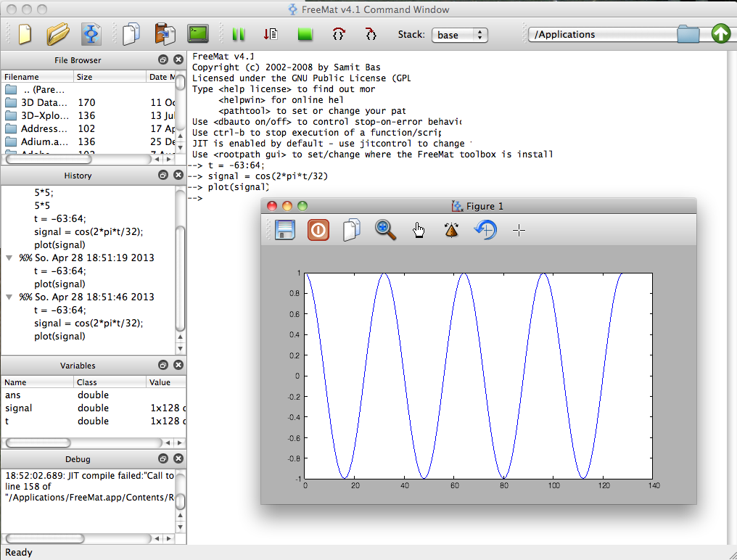Sort file browser by Size column
This screenshot has width=737, height=560.
(110, 77)
